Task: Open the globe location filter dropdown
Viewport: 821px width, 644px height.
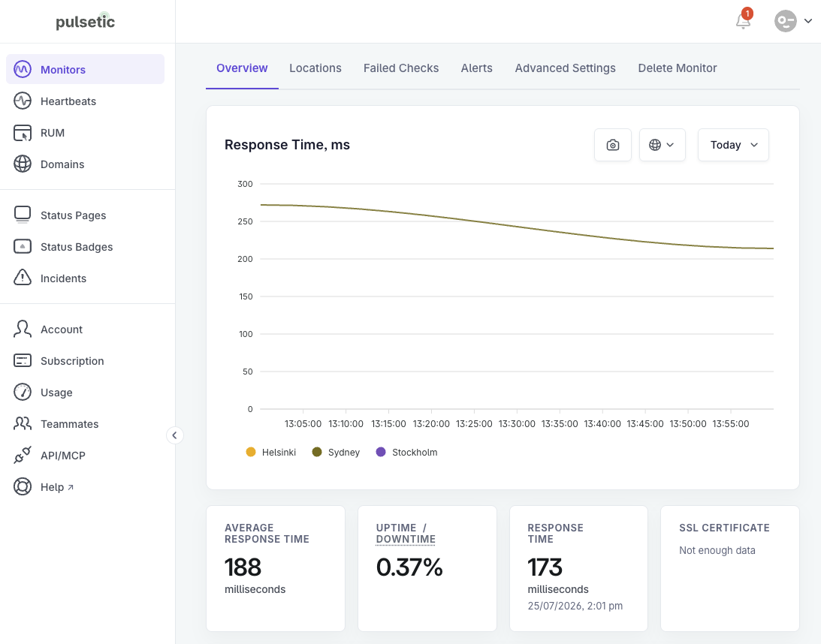Action: pyautogui.click(x=662, y=145)
